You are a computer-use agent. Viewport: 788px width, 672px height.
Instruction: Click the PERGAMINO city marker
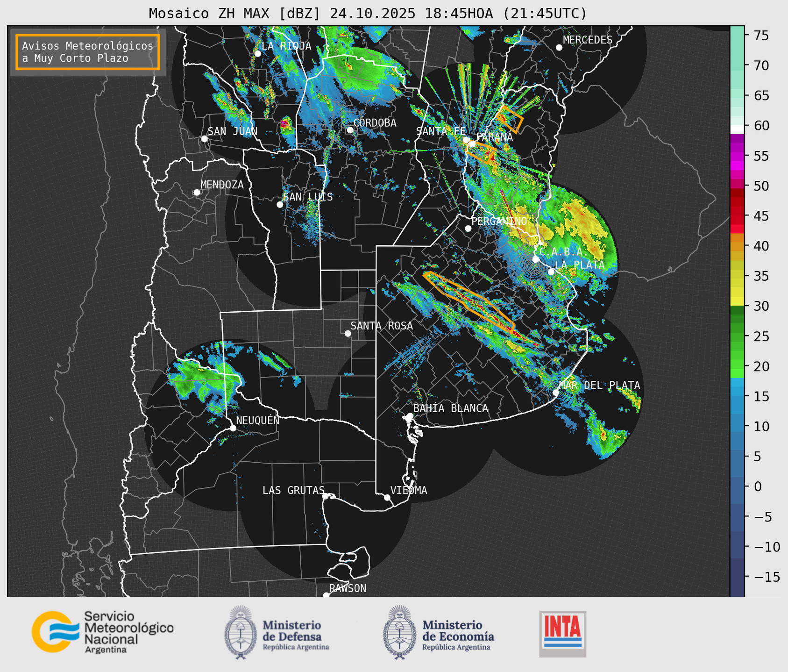[468, 229]
